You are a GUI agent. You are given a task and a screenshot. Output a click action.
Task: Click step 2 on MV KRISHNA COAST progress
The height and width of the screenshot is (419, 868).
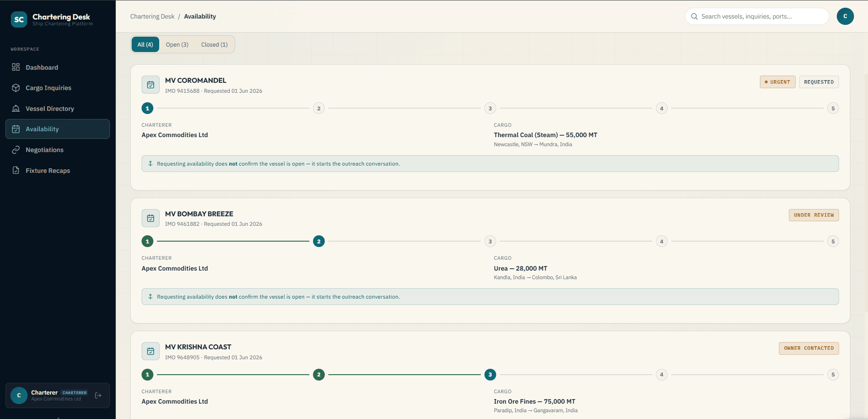319,375
